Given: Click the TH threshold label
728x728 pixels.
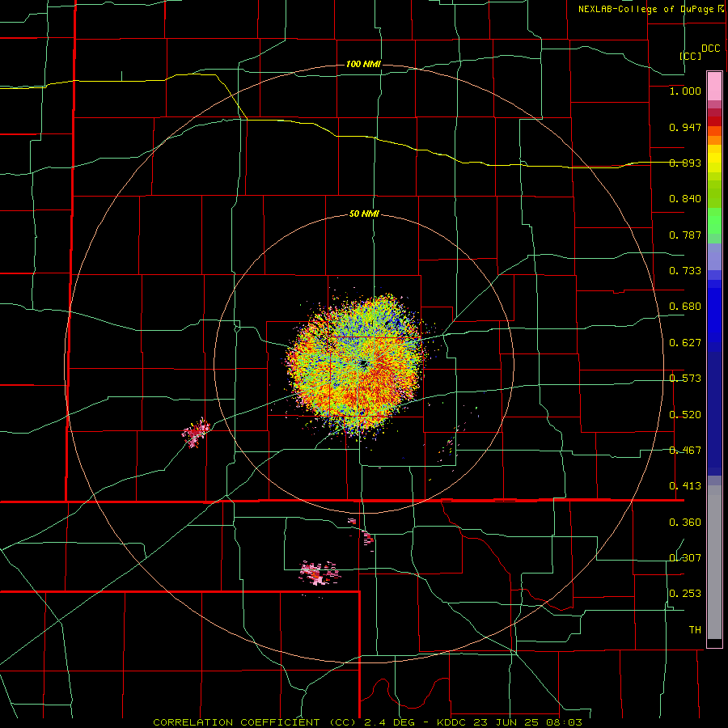Looking at the screenshot, I should pyautogui.click(x=695, y=630).
